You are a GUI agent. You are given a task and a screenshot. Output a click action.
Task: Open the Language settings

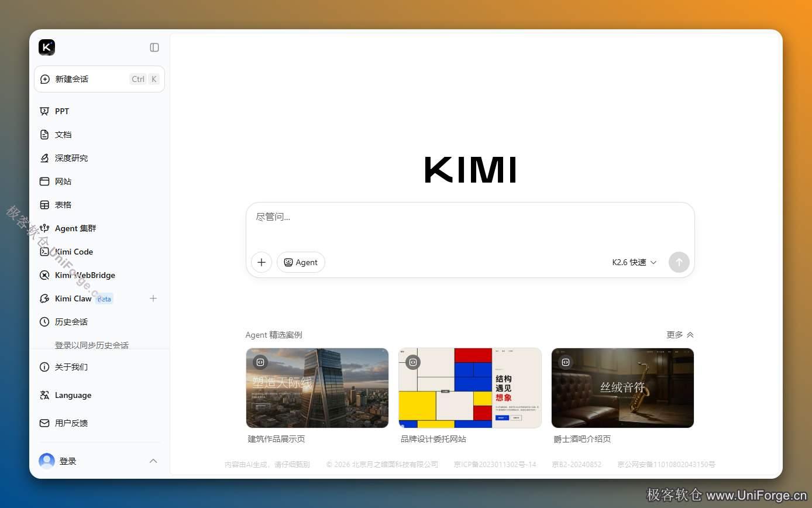(x=99, y=395)
